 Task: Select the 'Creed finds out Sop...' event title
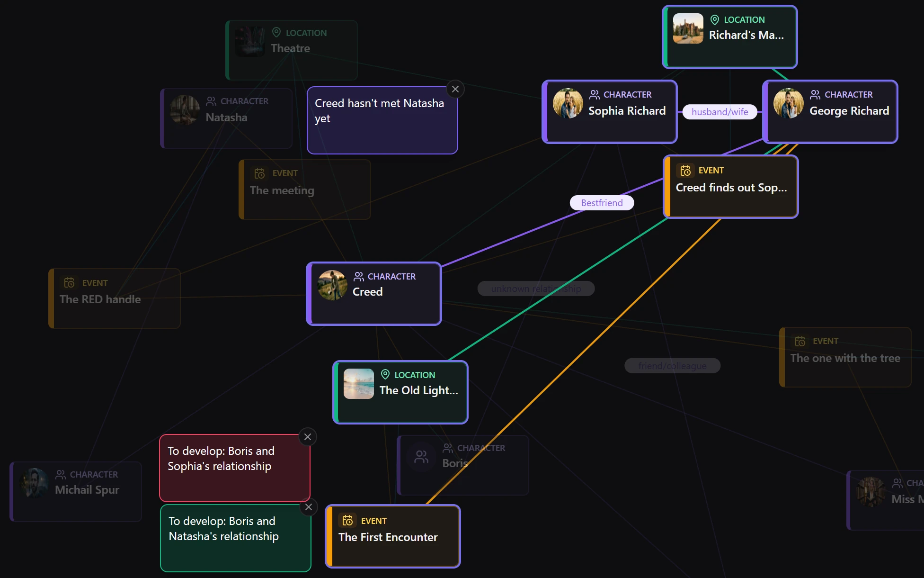pos(731,188)
